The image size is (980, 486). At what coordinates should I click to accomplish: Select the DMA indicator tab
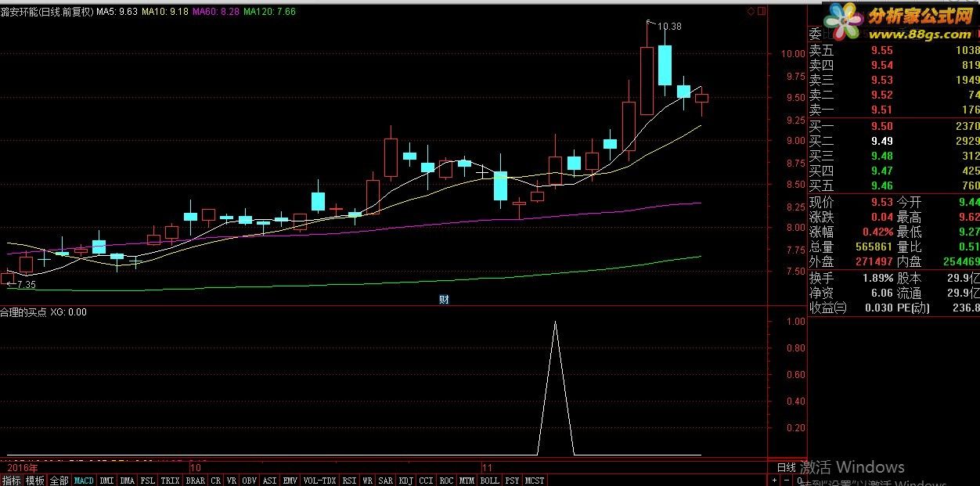[127, 480]
